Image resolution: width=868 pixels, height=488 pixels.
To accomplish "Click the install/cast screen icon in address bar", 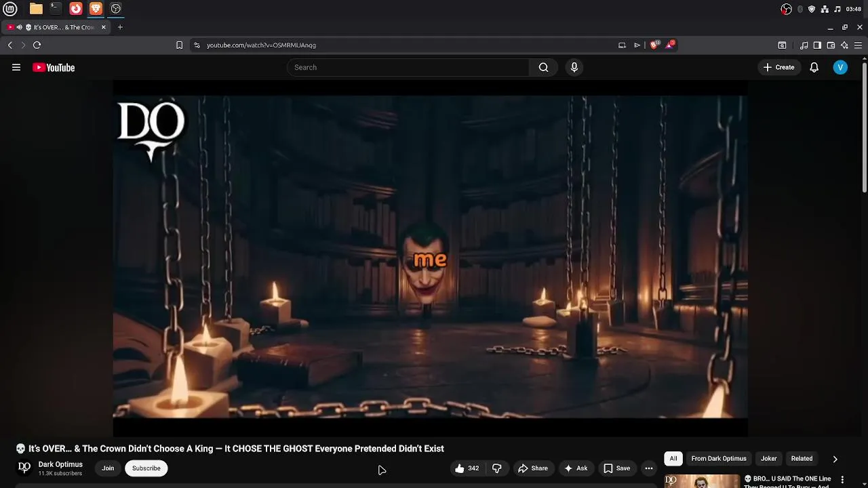I will tap(622, 45).
